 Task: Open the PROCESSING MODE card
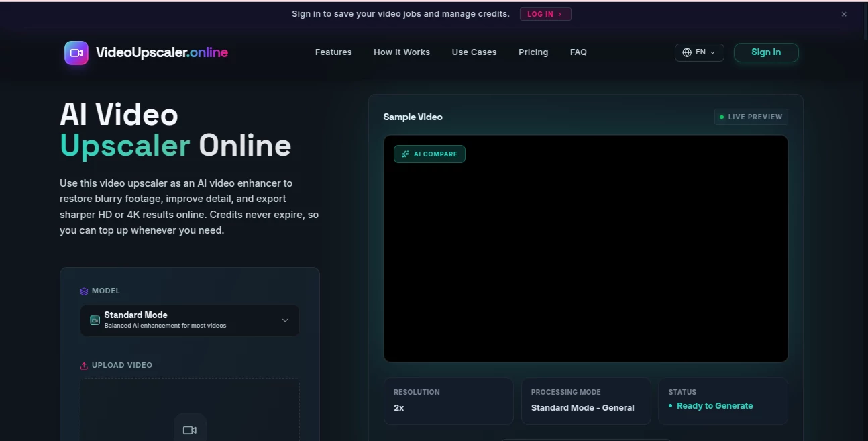pyautogui.click(x=586, y=401)
